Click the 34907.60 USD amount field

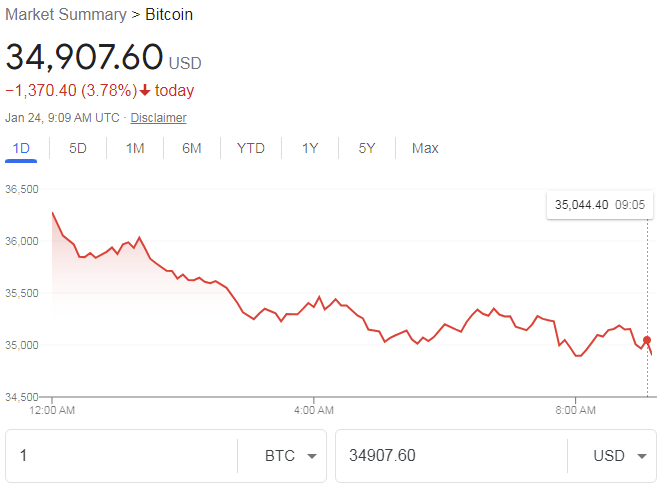[x=451, y=456]
